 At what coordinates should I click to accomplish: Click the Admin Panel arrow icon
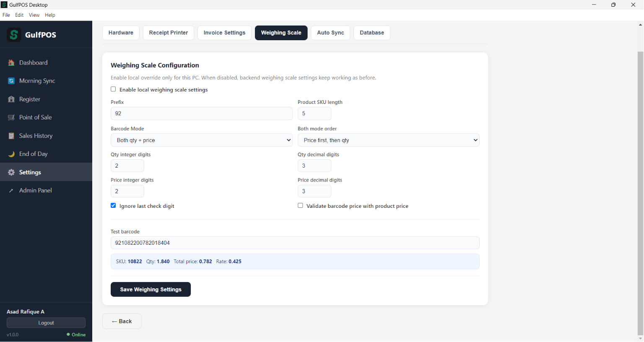pos(11,191)
